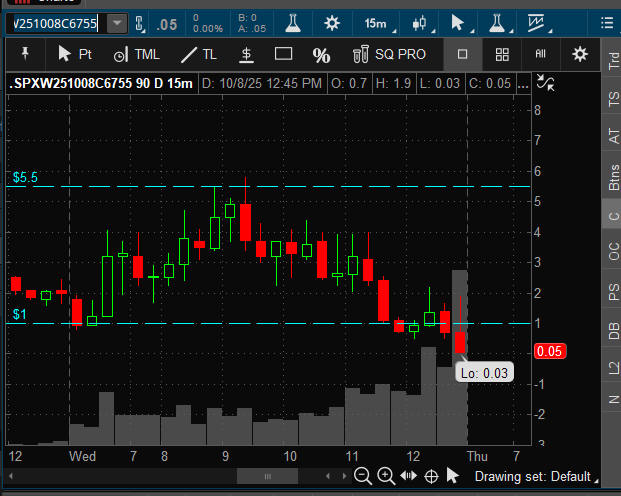The width and height of the screenshot is (621, 496).
Task: Click the Wed date label on time axis
Action: [x=82, y=456]
